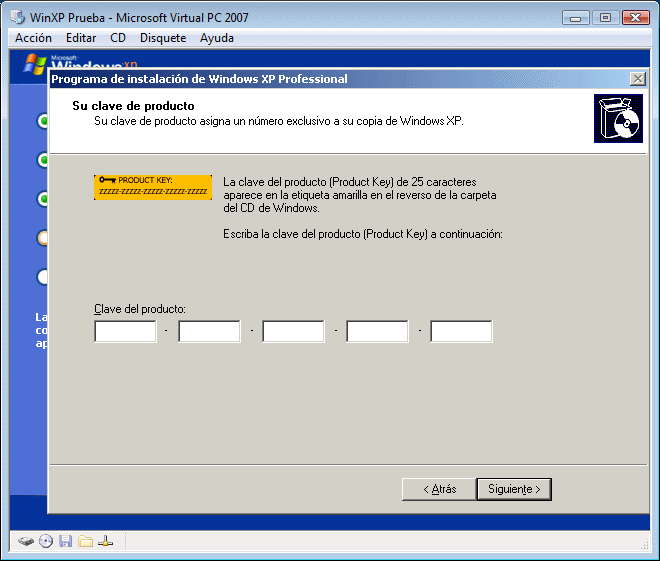Image resolution: width=660 pixels, height=561 pixels.
Task: Click the Virtual PC title bar icon
Action: [x=18, y=17]
